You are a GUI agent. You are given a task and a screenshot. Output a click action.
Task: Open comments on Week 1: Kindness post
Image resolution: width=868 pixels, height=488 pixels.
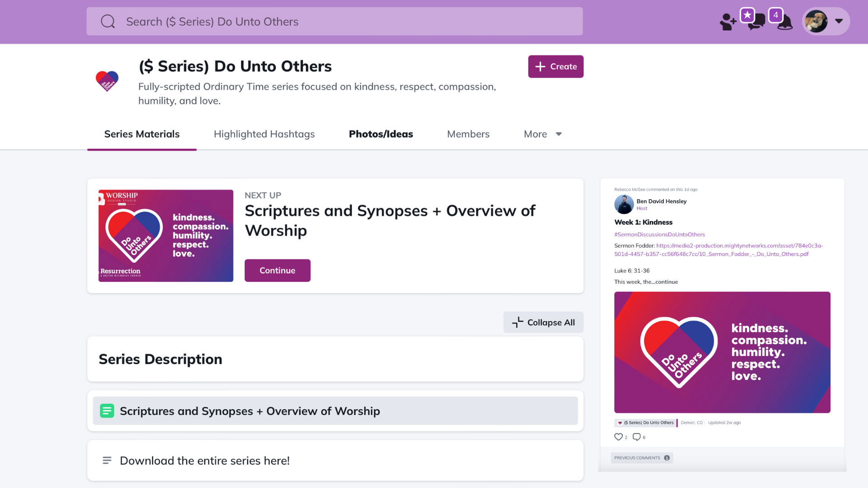pyautogui.click(x=637, y=437)
